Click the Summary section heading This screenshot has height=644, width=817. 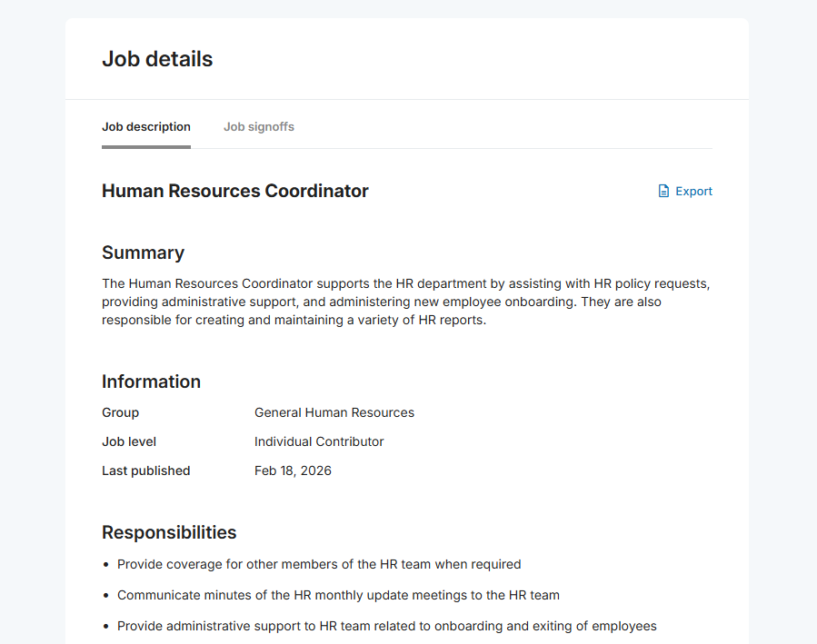[x=143, y=253]
